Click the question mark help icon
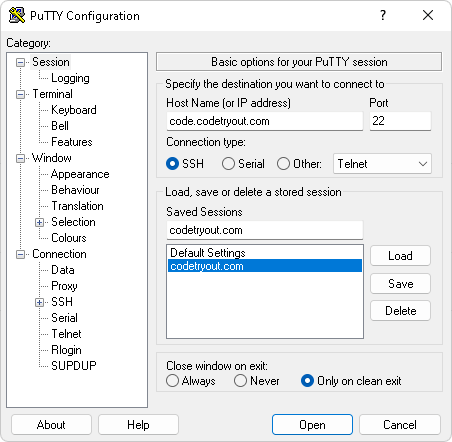Image resolution: width=452 pixels, height=442 pixels. click(383, 15)
